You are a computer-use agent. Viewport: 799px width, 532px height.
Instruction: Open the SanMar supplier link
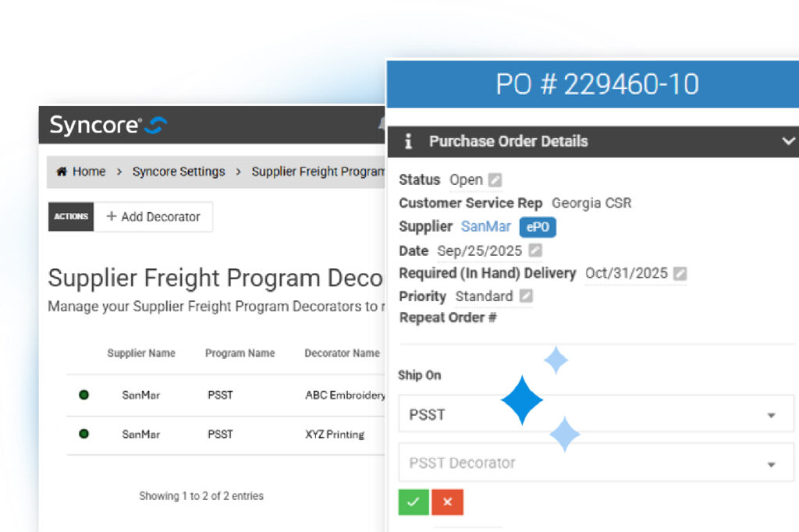point(485,227)
